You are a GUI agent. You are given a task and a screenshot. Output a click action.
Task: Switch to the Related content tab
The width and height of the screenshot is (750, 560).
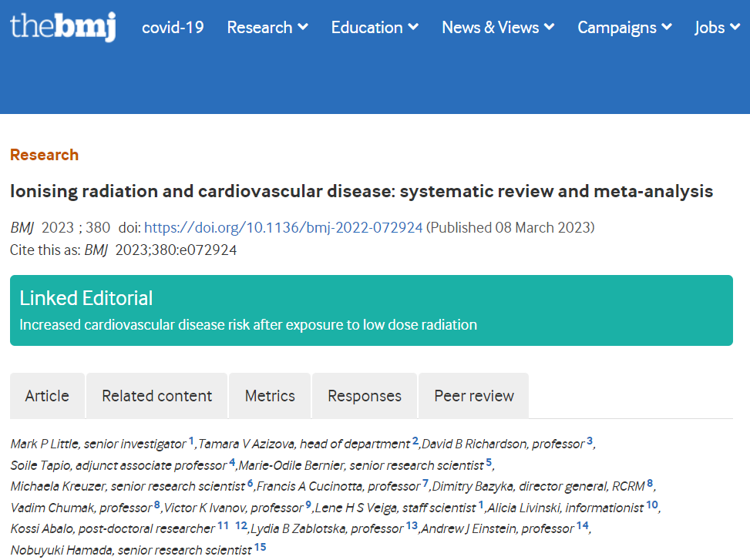[x=157, y=396]
